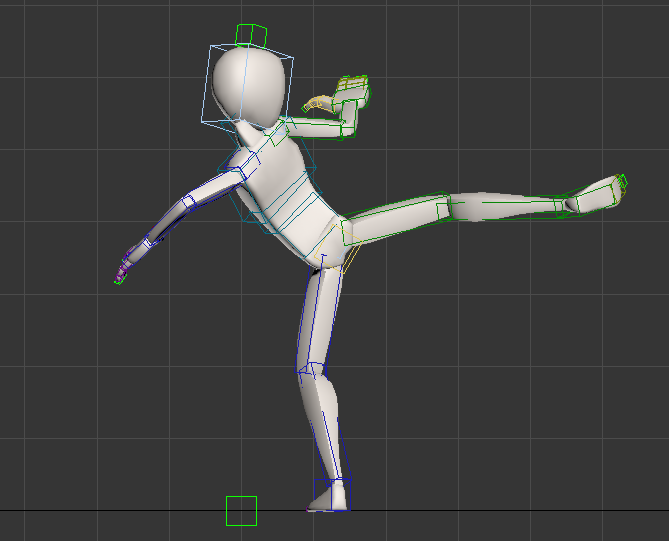Select the knee joint of the standing leg
This screenshot has width=669, height=541.
[311, 368]
